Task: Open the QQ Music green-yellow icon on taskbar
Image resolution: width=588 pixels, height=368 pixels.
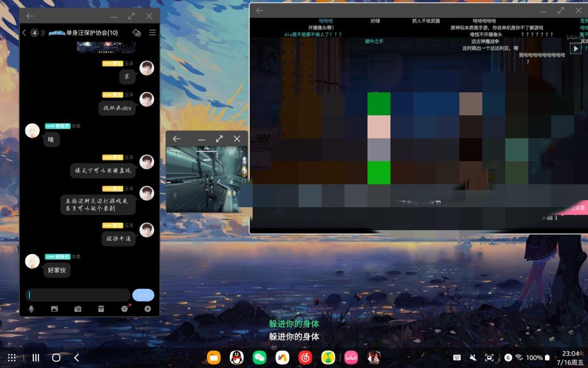Action: [328, 357]
